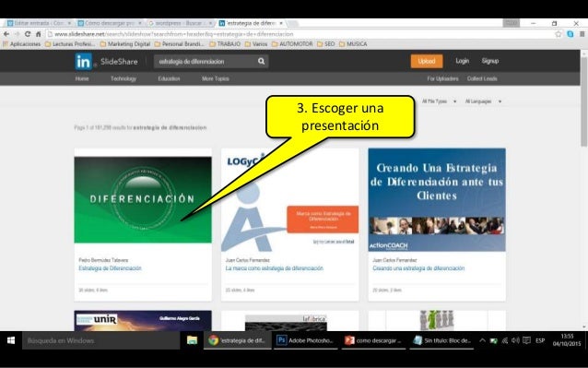Open Collect Leads navigation link
Image resolution: width=588 pixels, height=368 pixels.
[x=482, y=78]
